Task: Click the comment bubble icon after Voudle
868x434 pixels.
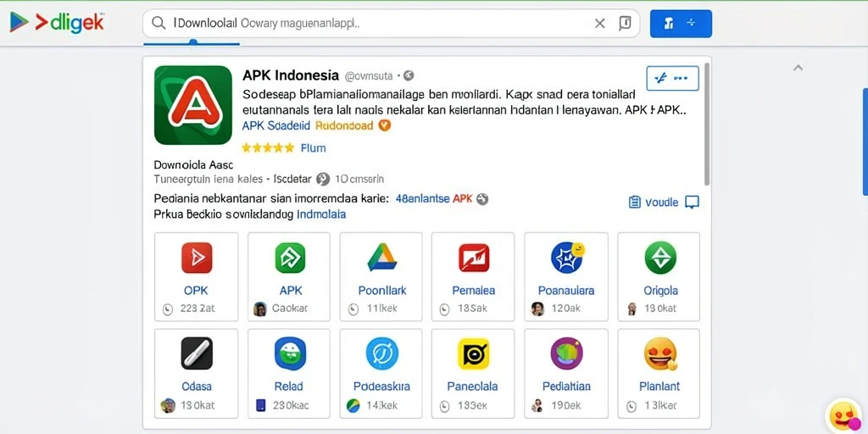Action: 692,202
